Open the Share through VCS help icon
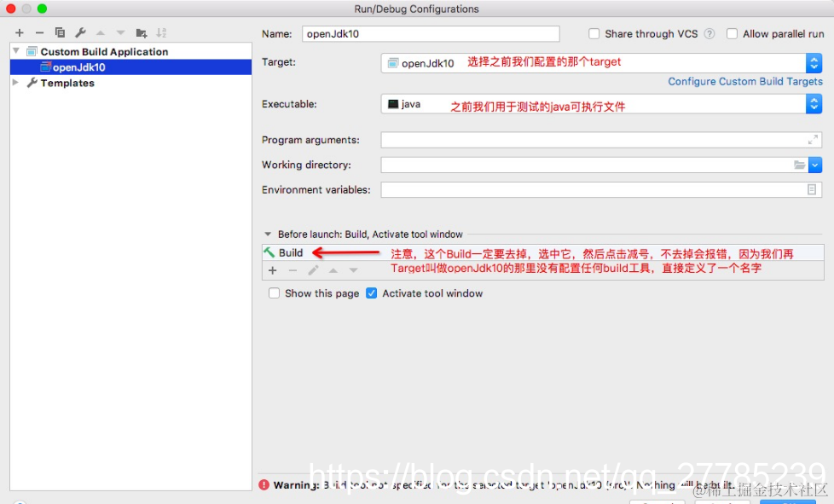Viewport: 834px width, 504px height. click(x=709, y=33)
